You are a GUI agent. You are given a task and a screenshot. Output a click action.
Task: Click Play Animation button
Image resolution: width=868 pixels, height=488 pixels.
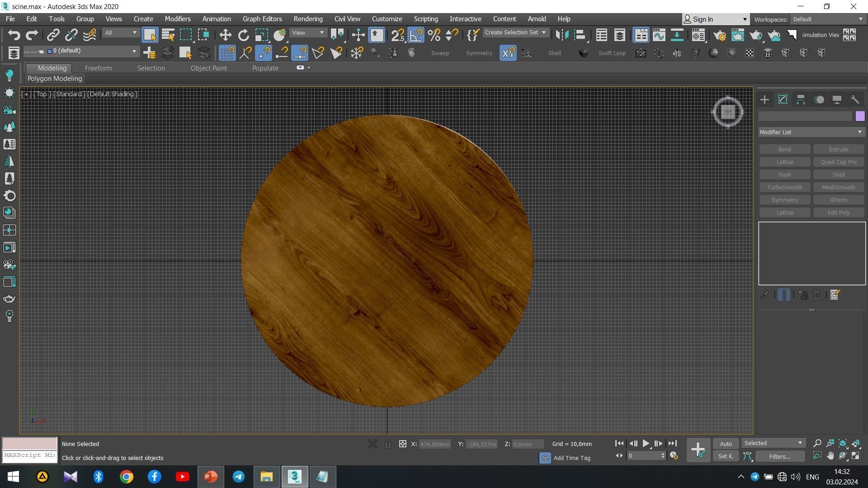click(x=646, y=444)
